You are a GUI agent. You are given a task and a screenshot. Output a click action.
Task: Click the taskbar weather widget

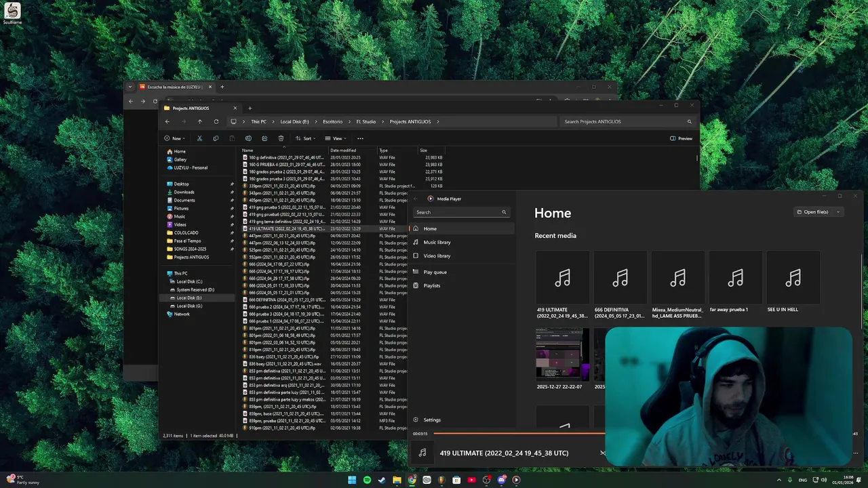click(23, 480)
